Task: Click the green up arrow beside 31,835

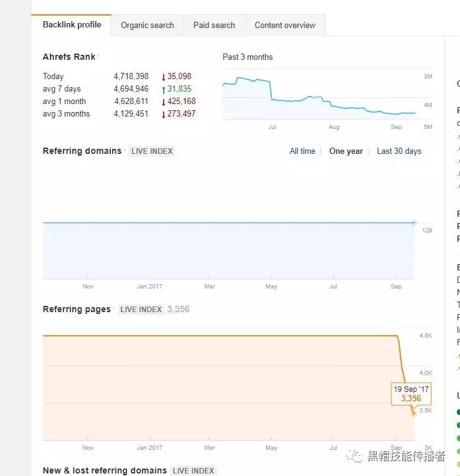Action: (x=164, y=89)
